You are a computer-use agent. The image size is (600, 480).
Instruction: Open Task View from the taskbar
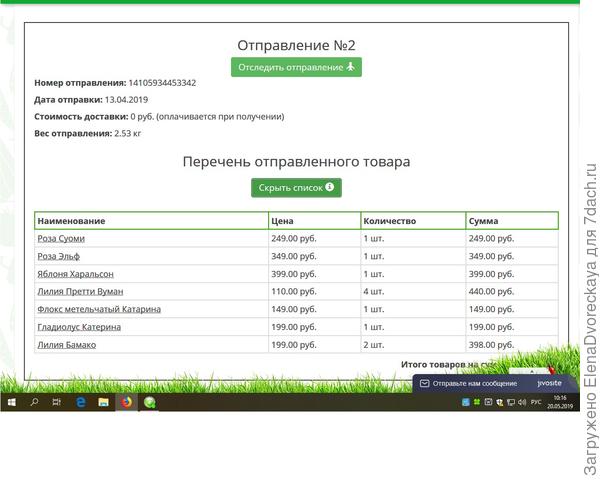(57, 402)
